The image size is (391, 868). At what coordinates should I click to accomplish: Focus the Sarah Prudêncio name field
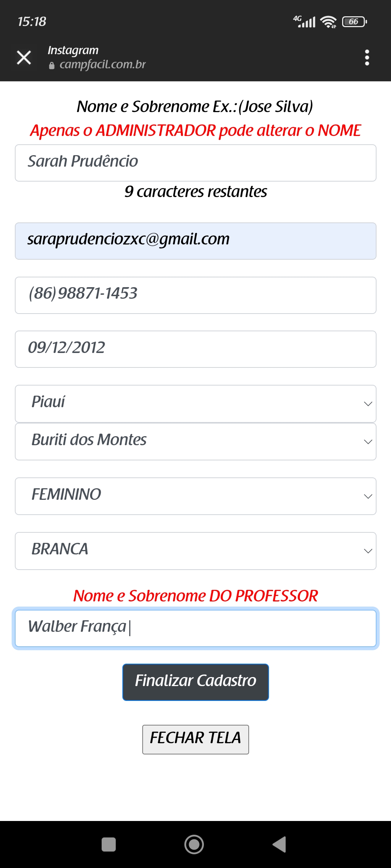tap(195, 163)
